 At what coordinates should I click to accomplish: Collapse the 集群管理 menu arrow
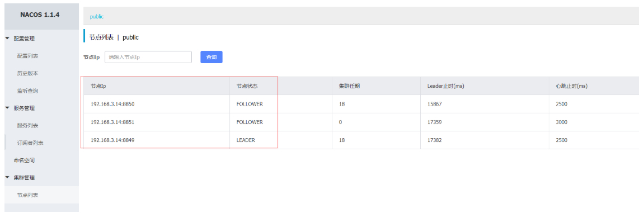point(7,177)
